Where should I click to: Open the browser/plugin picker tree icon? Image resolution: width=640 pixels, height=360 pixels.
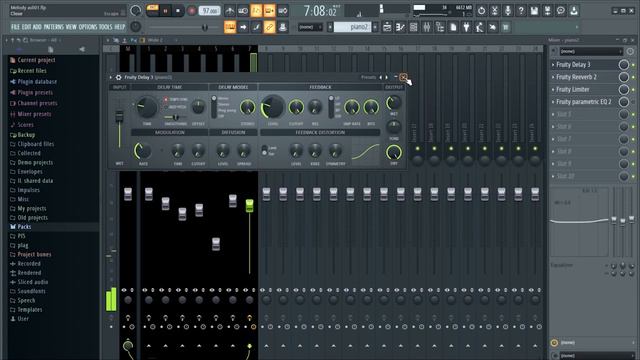[440, 27]
